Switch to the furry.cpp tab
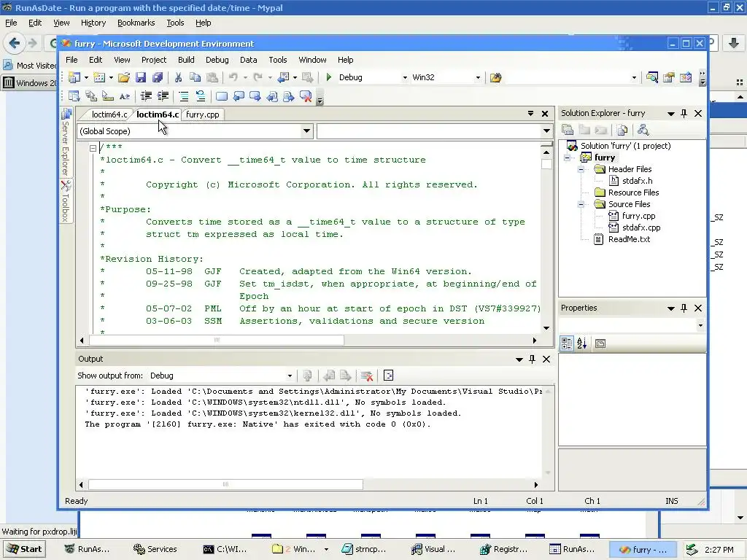The width and height of the screenshot is (747, 560). 203,114
